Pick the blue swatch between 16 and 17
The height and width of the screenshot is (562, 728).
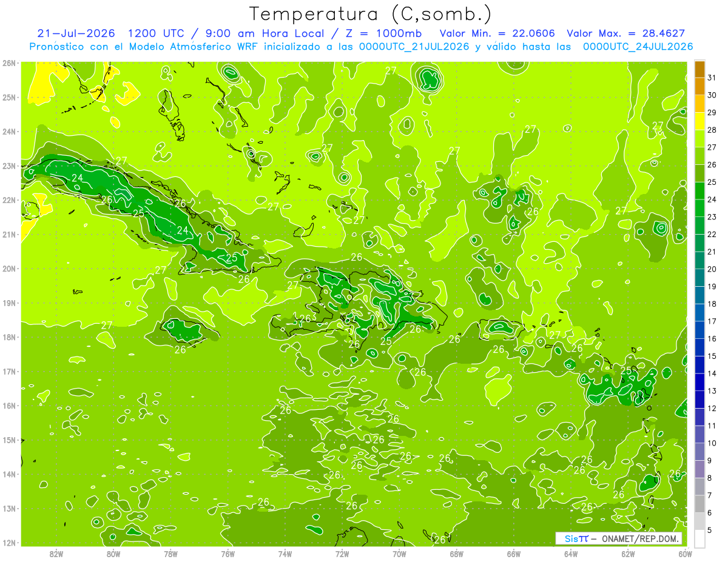click(x=699, y=330)
